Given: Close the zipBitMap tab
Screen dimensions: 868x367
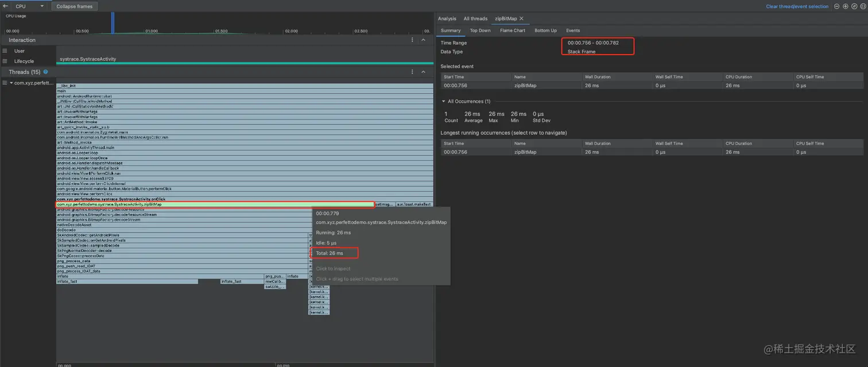Looking at the screenshot, I should pos(521,19).
